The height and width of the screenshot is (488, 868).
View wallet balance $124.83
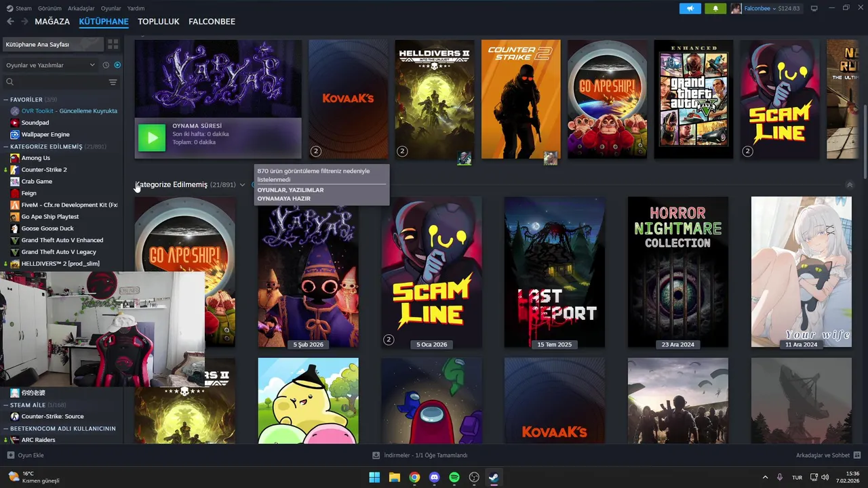click(x=789, y=9)
